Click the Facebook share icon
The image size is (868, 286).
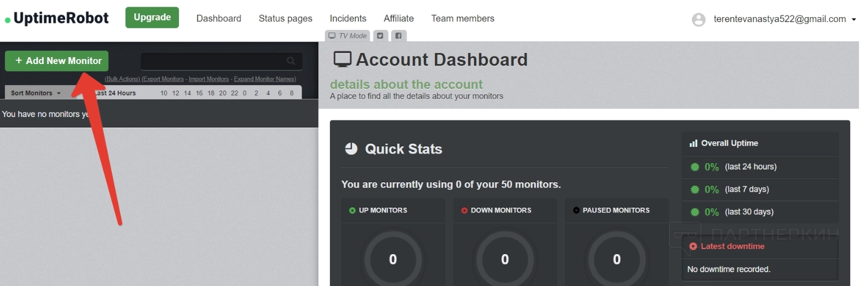pyautogui.click(x=398, y=36)
